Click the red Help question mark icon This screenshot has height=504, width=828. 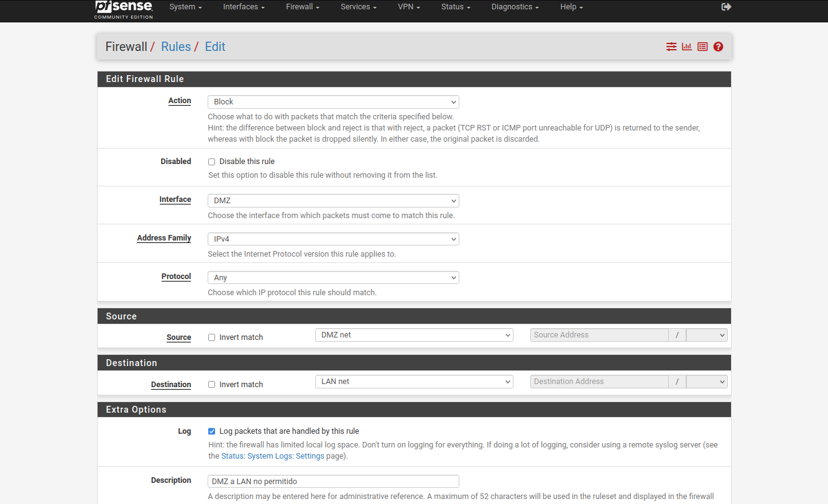[x=718, y=47]
